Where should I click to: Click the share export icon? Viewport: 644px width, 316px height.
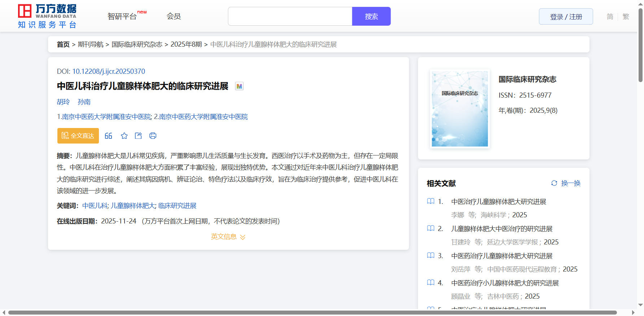point(138,136)
